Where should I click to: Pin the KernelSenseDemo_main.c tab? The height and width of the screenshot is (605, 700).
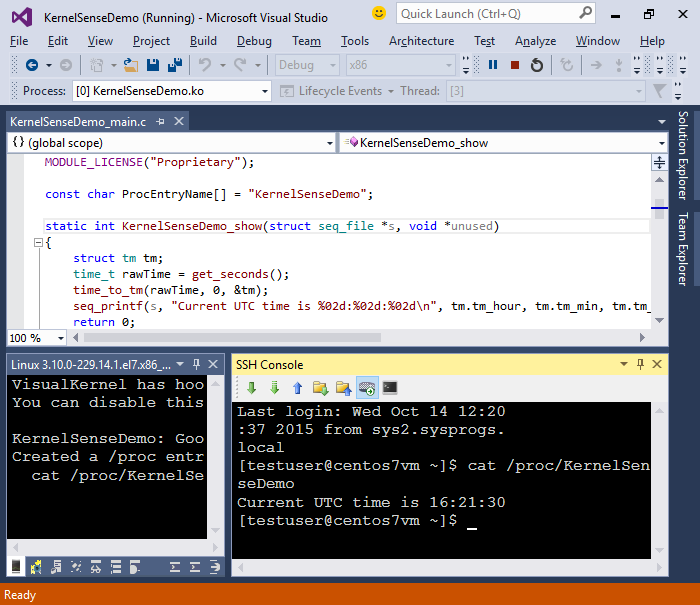161,121
